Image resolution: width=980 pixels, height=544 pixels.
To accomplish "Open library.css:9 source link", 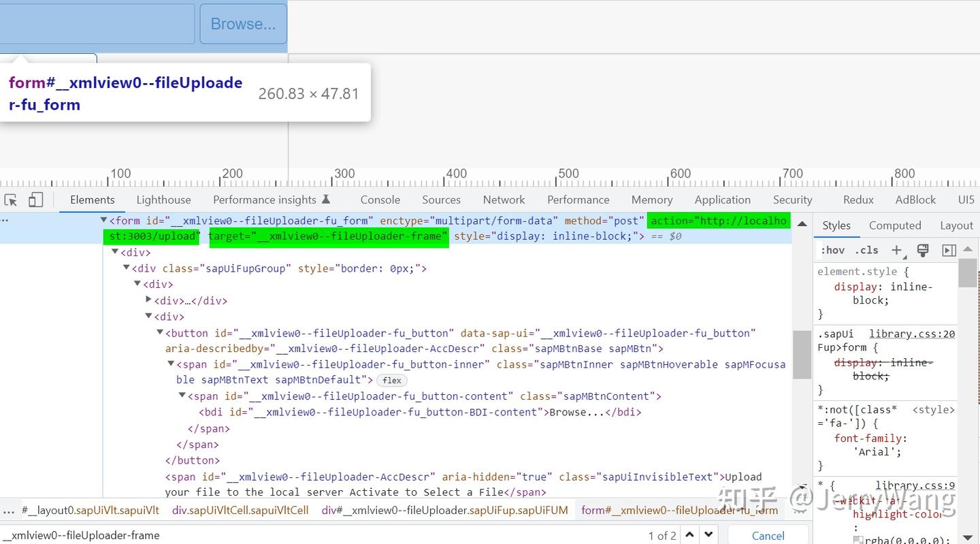I will [915, 486].
